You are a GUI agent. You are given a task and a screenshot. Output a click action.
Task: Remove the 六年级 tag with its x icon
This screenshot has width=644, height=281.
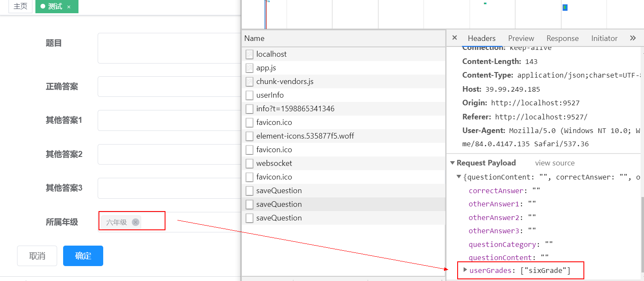[x=136, y=222]
